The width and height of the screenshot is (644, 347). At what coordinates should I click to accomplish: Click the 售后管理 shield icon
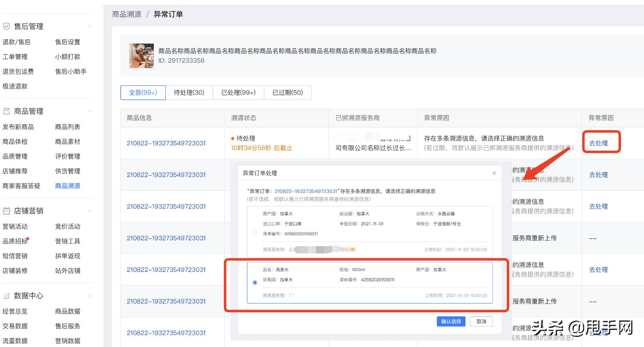tap(7, 26)
